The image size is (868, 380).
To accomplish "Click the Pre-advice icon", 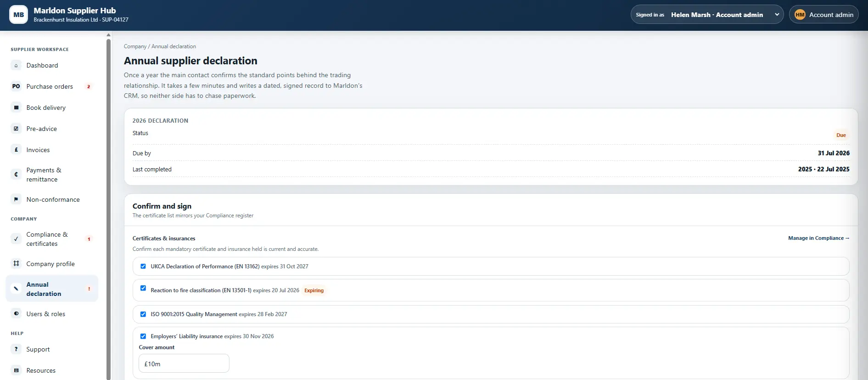I will click(16, 129).
